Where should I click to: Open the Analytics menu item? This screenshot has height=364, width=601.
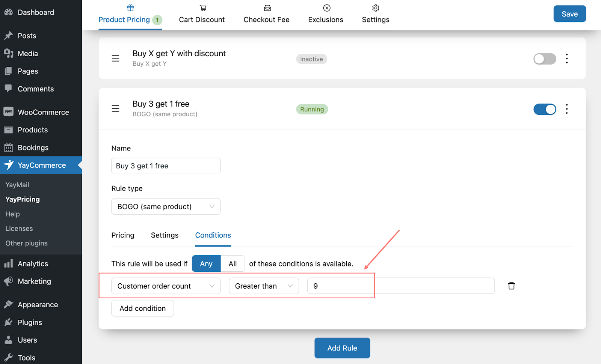coord(41,263)
